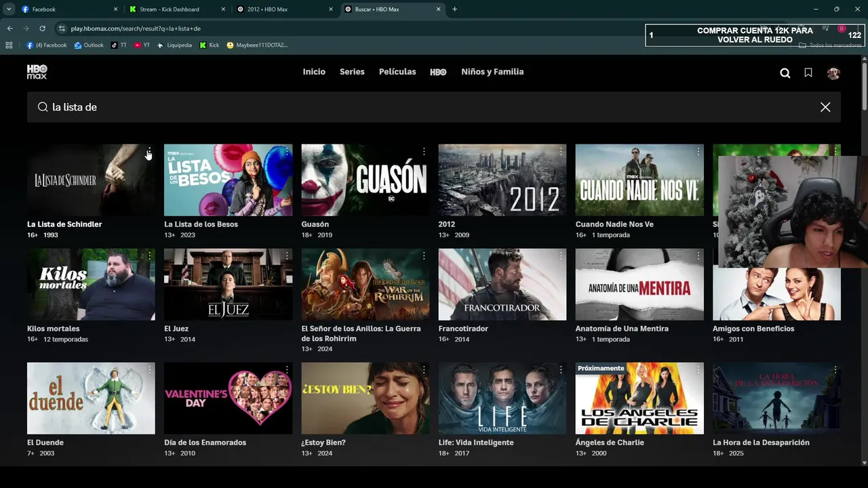Open Ángeles de Charlie thumbnail

coord(639,398)
